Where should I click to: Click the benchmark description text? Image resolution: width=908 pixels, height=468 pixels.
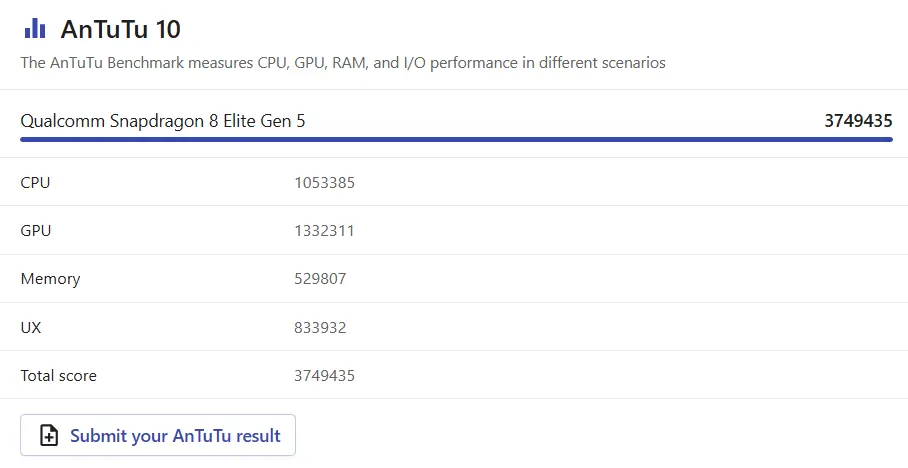pyautogui.click(x=343, y=63)
